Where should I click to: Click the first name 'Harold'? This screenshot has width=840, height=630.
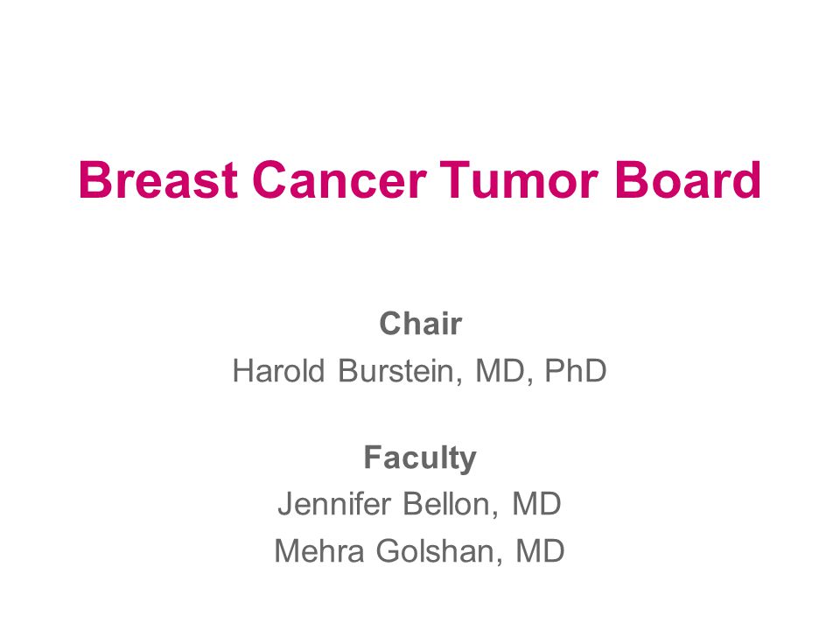coord(278,371)
